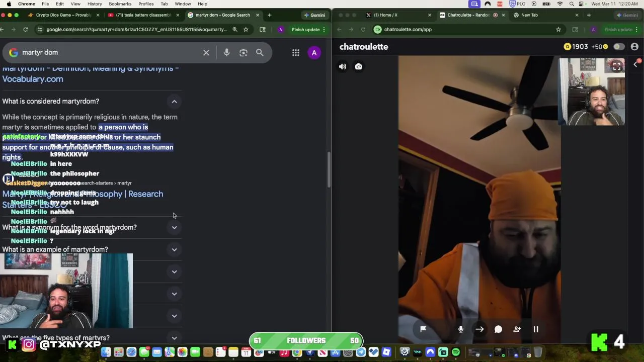
Task: Reload the Google search page
Action: tap(25, 30)
